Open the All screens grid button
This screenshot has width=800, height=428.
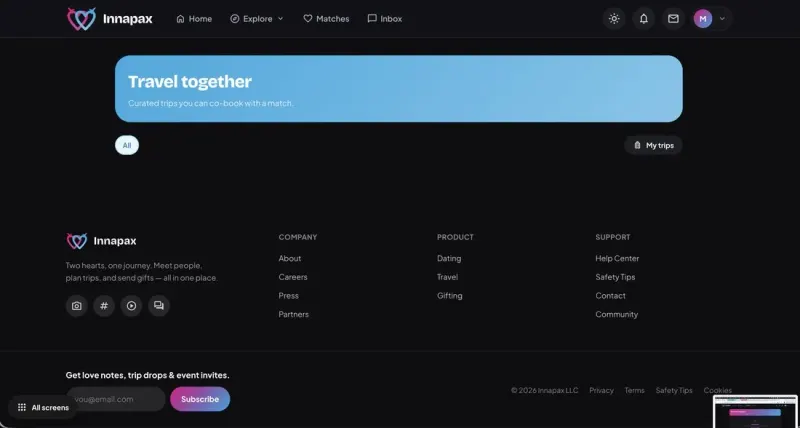(x=43, y=407)
